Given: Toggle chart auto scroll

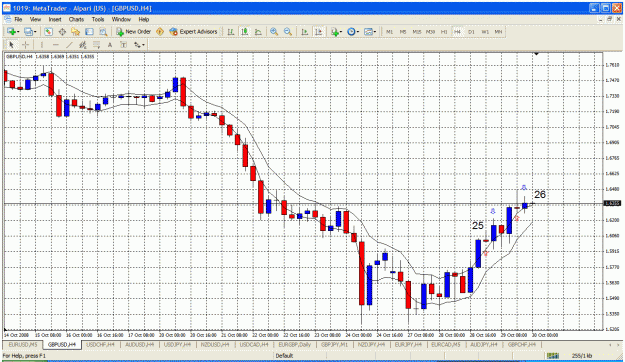Looking at the screenshot, I should pos(305,31).
